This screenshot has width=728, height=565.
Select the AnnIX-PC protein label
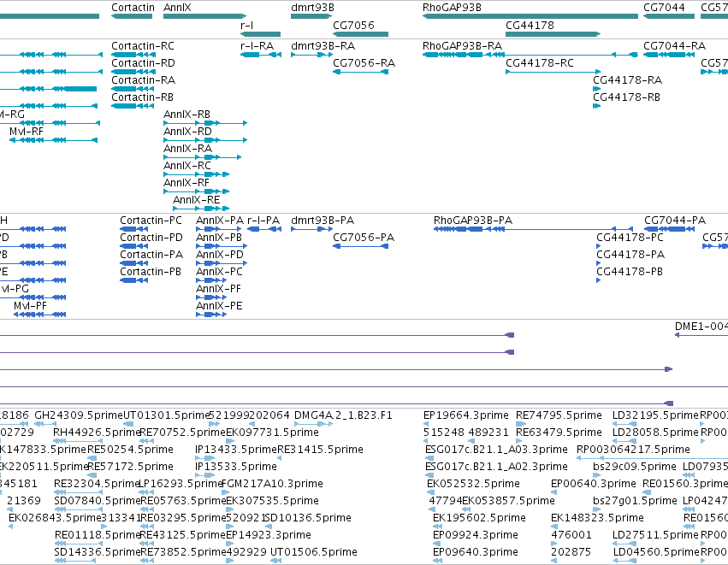(219, 272)
